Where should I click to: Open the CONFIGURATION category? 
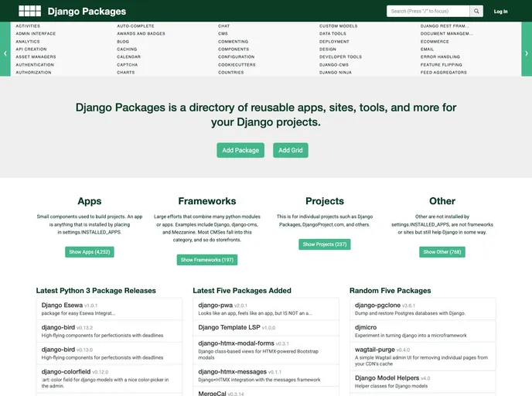click(237, 56)
